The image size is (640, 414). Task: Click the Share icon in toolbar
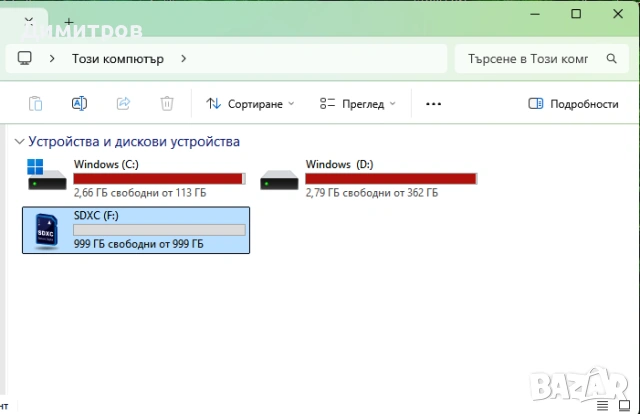pos(123,103)
